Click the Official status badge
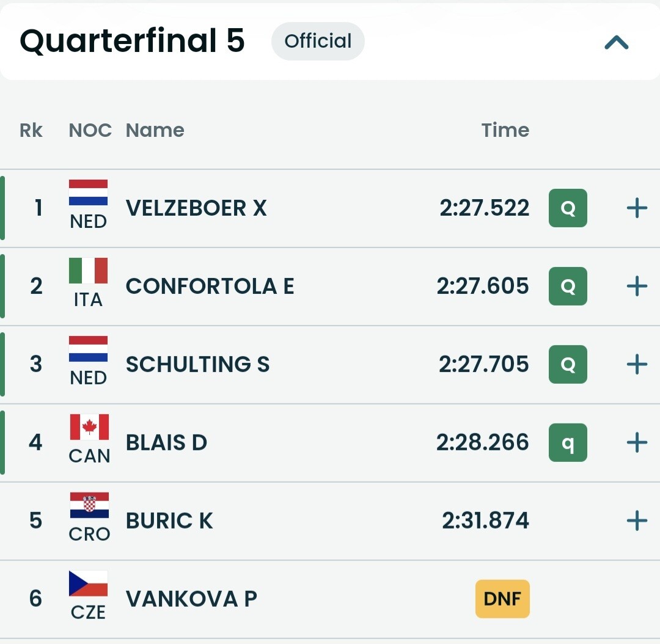This screenshot has width=660, height=644. pos(318,42)
